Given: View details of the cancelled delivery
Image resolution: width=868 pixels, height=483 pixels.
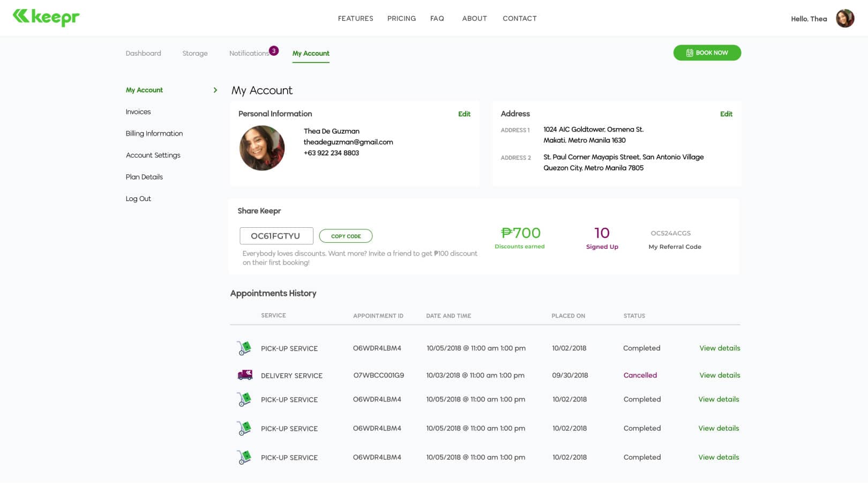Looking at the screenshot, I should click(x=720, y=375).
